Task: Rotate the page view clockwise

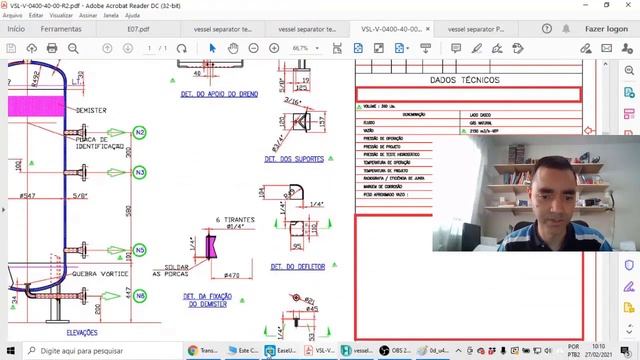Action: (x=182, y=48)
